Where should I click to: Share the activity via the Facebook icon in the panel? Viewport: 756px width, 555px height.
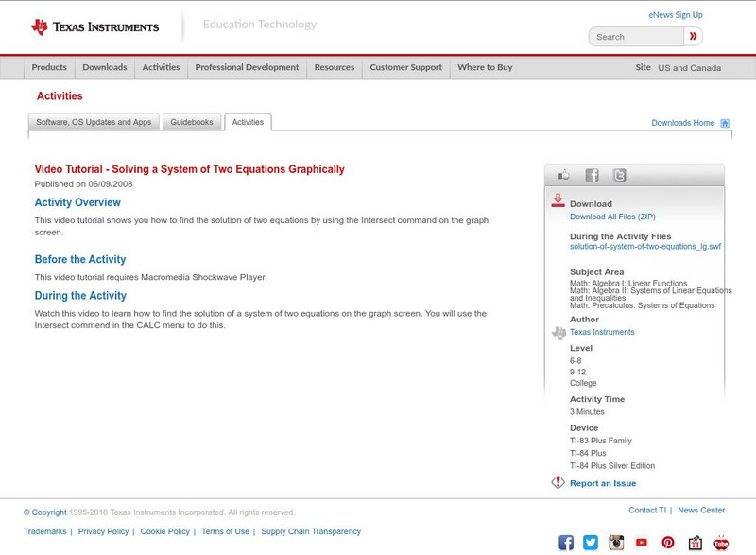click(592, 175)
